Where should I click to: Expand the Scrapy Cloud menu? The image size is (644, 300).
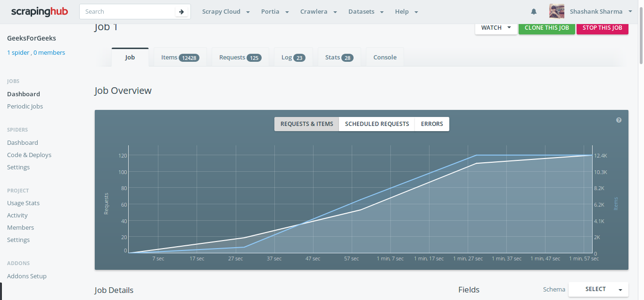pyautogui.click(x=226, y=12)
